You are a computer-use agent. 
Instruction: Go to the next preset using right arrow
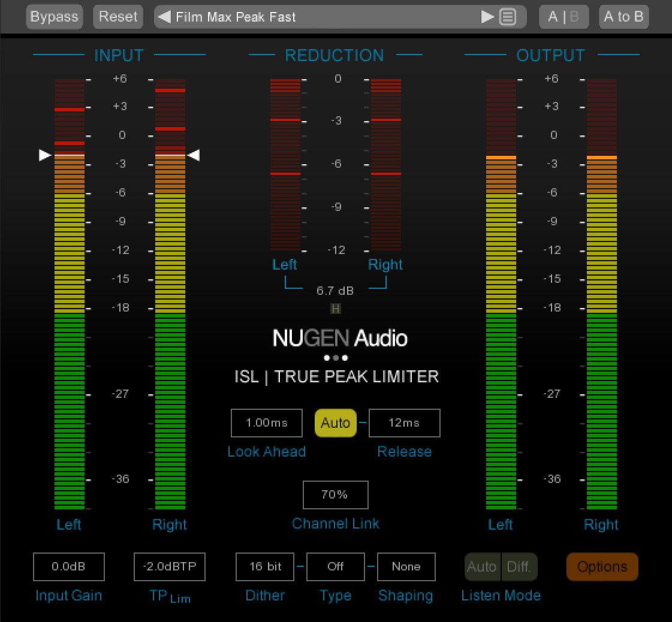click(x=487, y=17)
